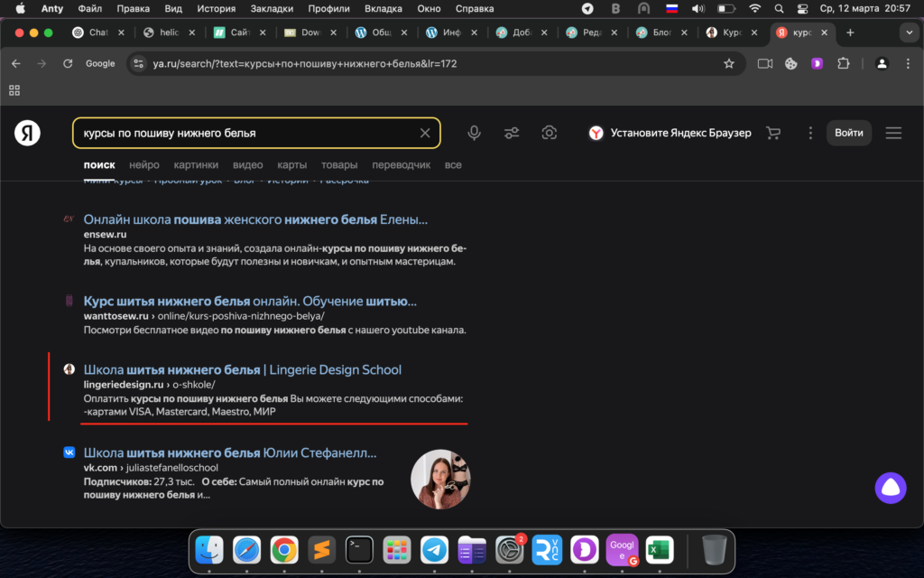Open the все services tab

453,165
